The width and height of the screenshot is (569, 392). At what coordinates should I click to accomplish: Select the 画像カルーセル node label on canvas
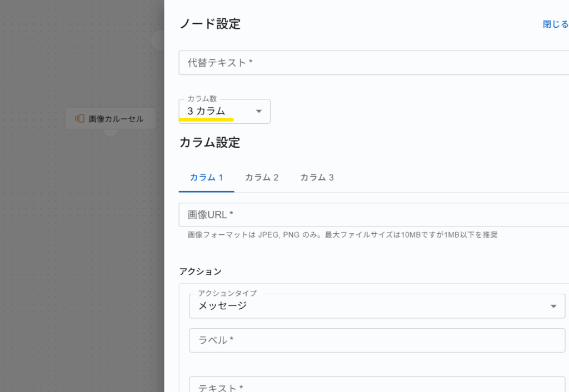click(x=116, y=119)
